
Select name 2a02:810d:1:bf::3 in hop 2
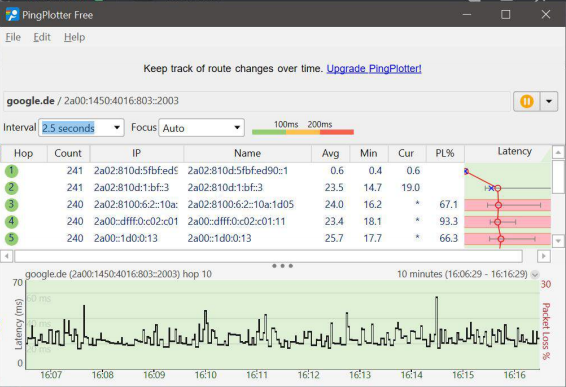[225, 187]
